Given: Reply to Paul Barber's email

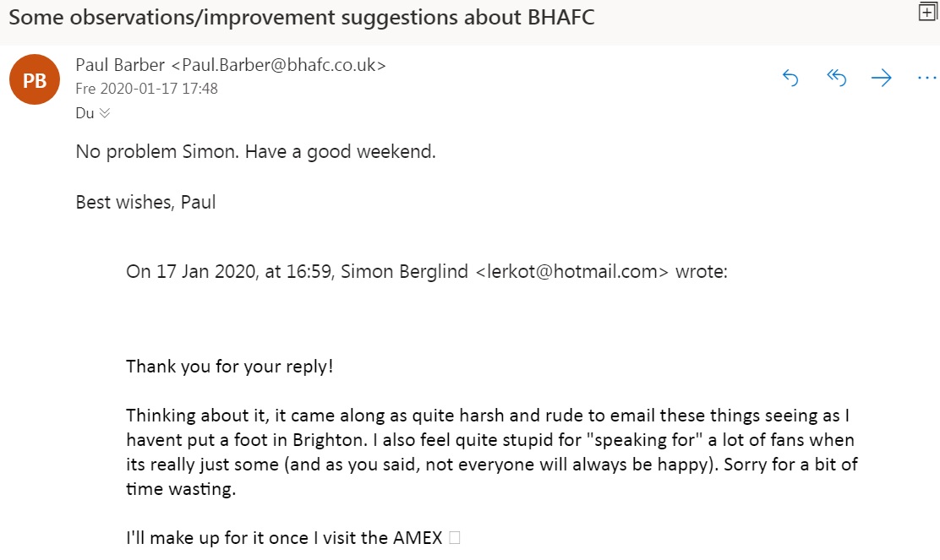Looking at the screenshot, I should point(790,78).
